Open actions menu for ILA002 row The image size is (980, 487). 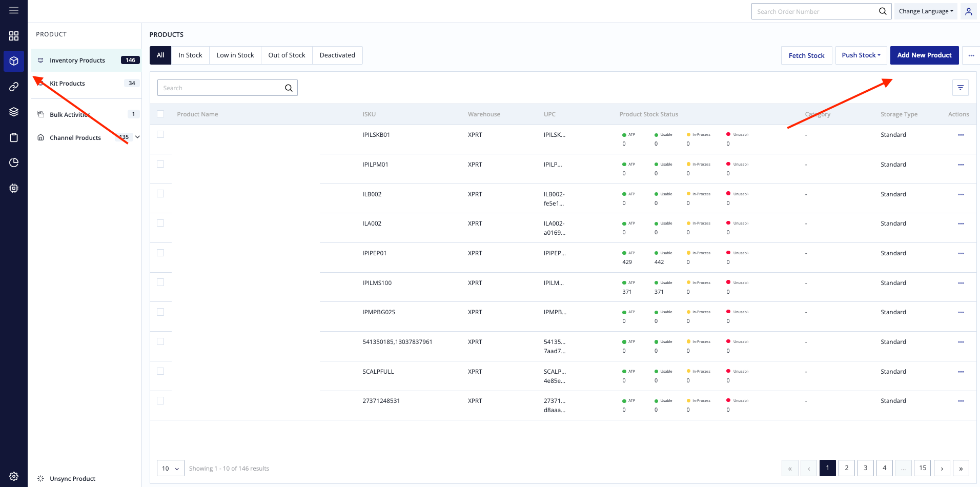coord(961,224)
